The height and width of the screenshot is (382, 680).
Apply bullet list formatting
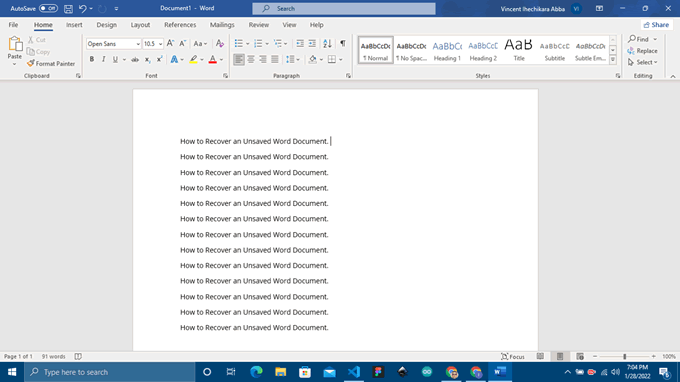click(x=239, y=43)
